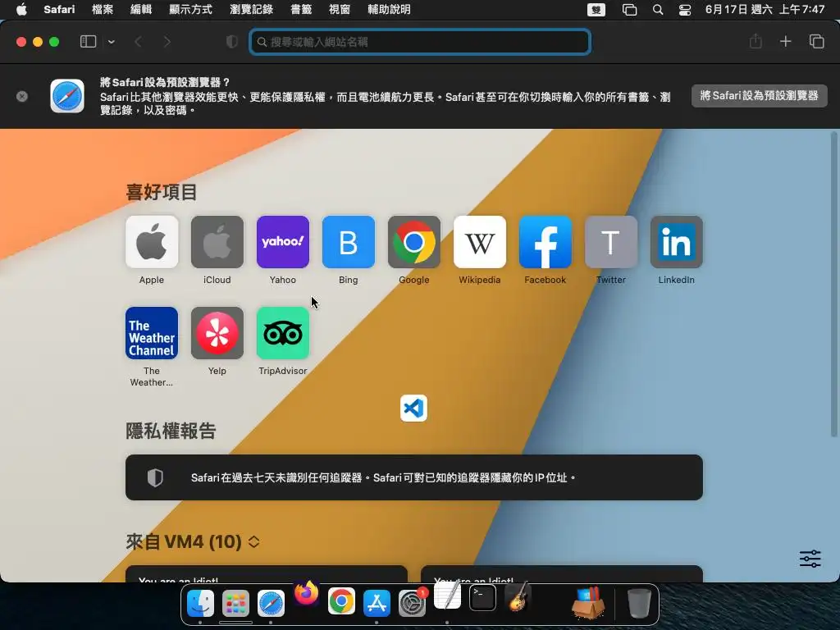Open start page customization settings icon
Image resolution: width=840 pixels, height=630 pixels.
pos(810,559)
